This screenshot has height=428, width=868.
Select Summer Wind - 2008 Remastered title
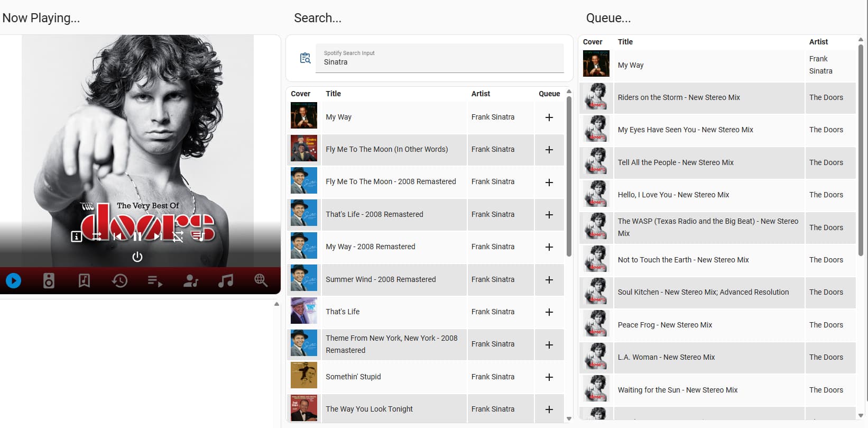point(381,279)
